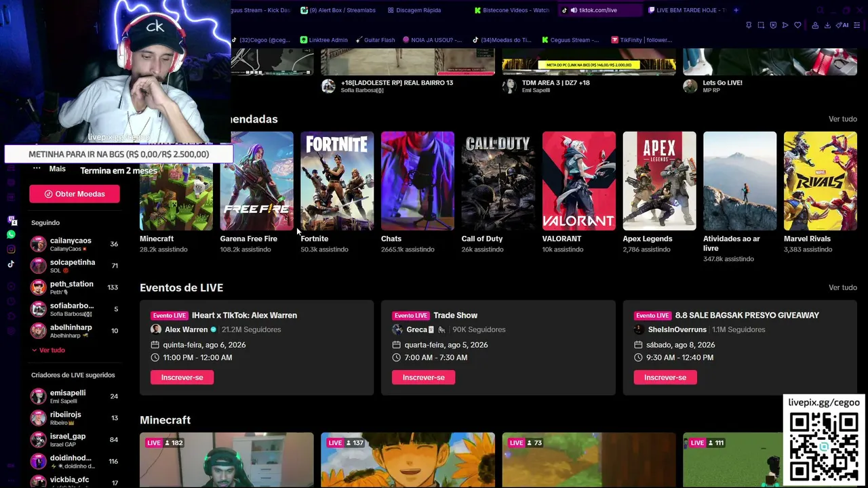Open the Guitar Flash bookmark

375,40
